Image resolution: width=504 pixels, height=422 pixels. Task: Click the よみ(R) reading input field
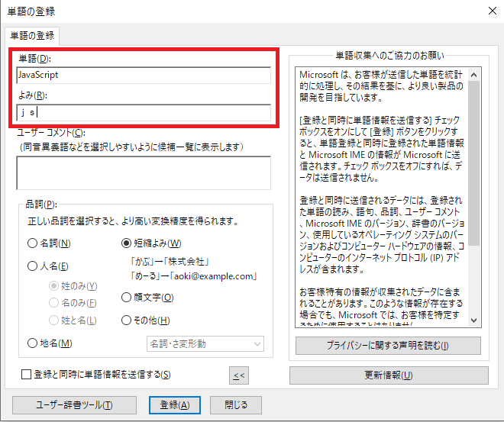[x=144, y=112]
